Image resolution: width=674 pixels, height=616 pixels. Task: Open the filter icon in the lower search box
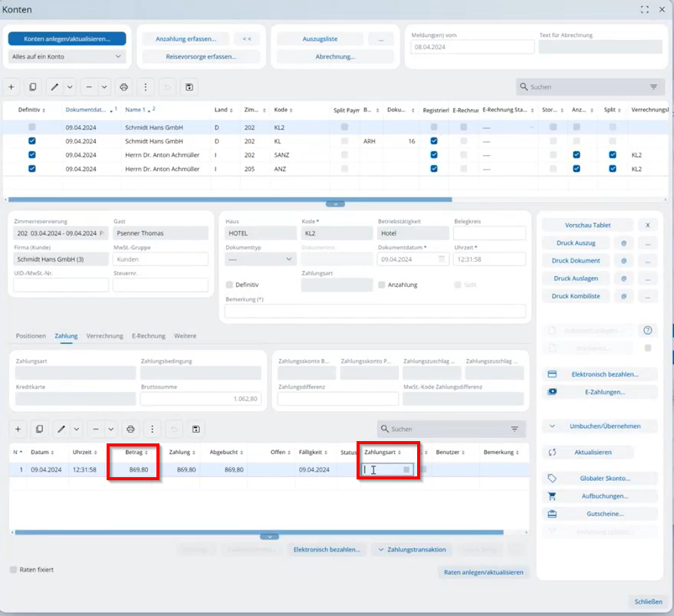pos(515,429)
